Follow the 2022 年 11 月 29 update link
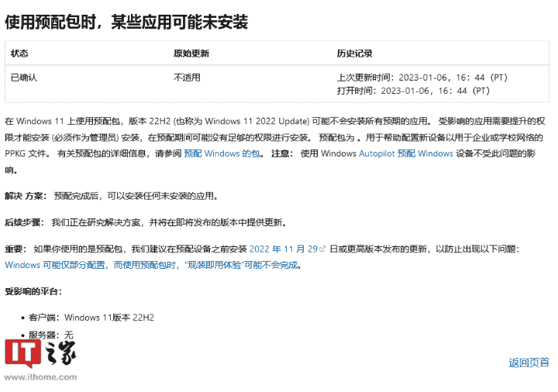 click(284, 249)
